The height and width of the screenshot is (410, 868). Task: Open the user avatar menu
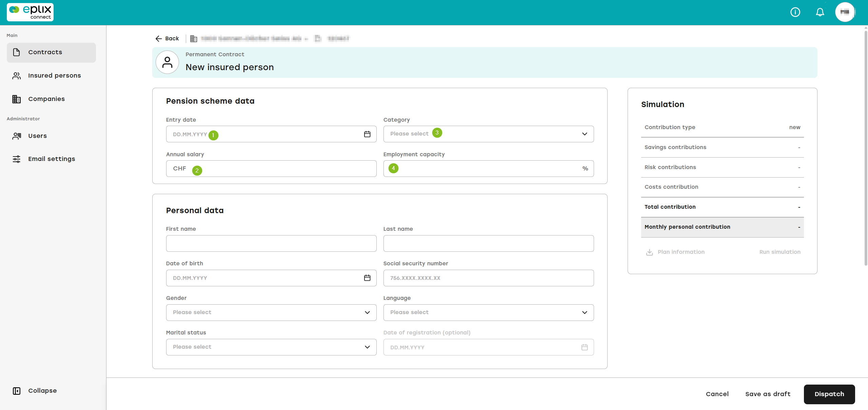click(845, 12)
